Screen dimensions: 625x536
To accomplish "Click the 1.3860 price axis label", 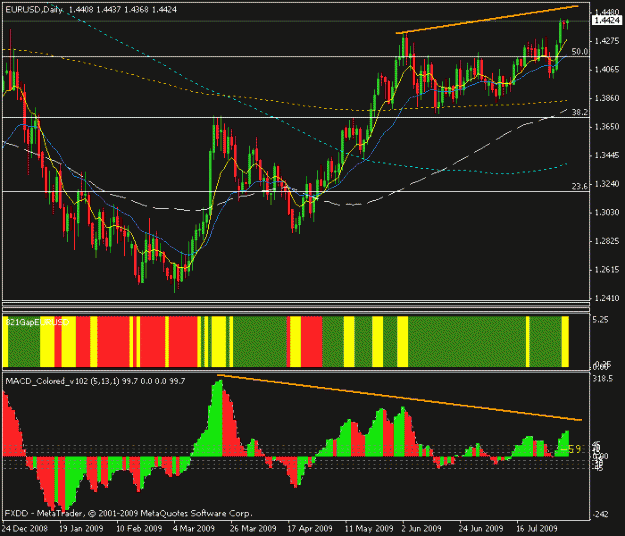I will [x=607, y=98].
